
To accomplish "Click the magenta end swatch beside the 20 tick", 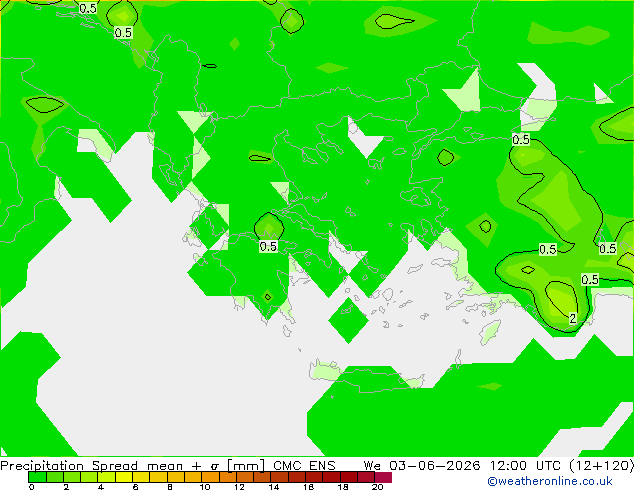I will (x=383, y=477).
